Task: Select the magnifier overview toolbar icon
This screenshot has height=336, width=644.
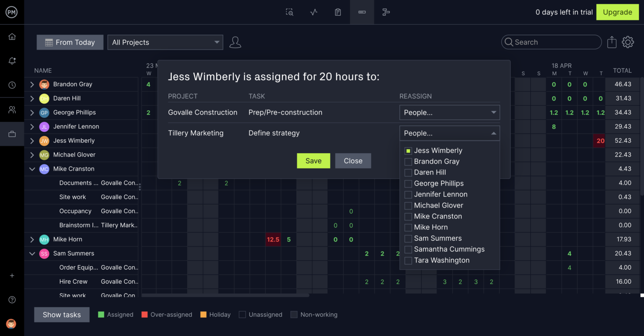Action: pos(289,12)
